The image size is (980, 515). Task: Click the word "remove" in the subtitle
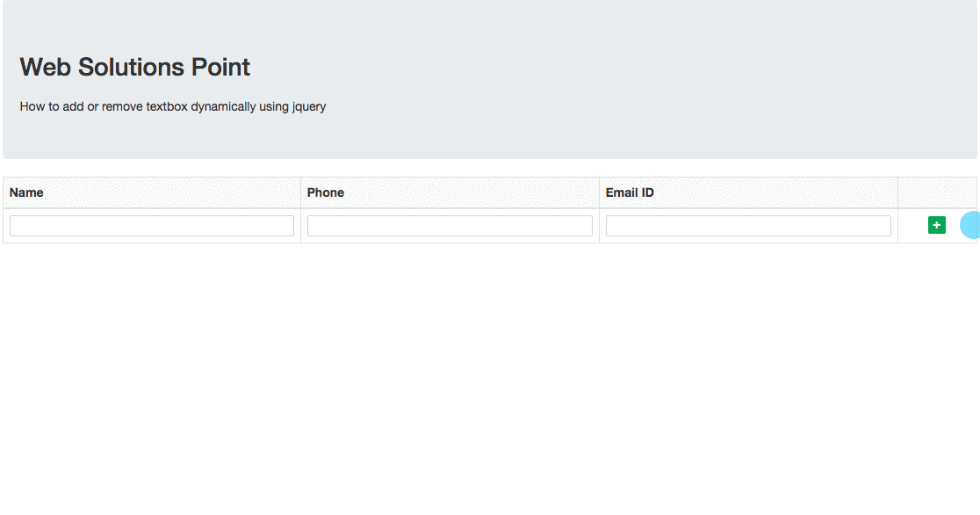click(122, 107)
